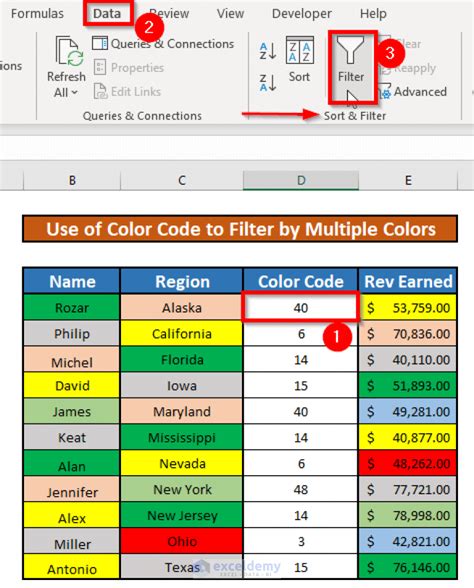
Task: Click the Antonio name cell
Action: [x=72, y=567]
